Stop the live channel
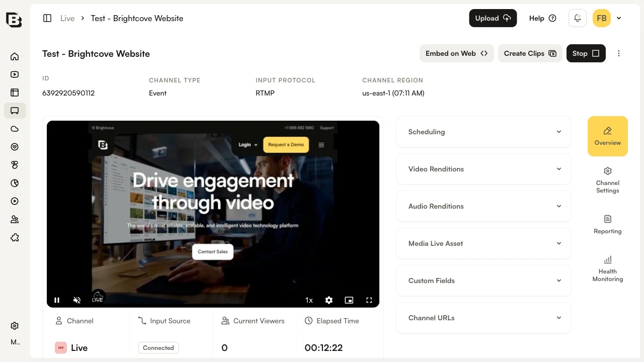Image resolution: width=644 pixels, height=362 pixels. [586, 53]
